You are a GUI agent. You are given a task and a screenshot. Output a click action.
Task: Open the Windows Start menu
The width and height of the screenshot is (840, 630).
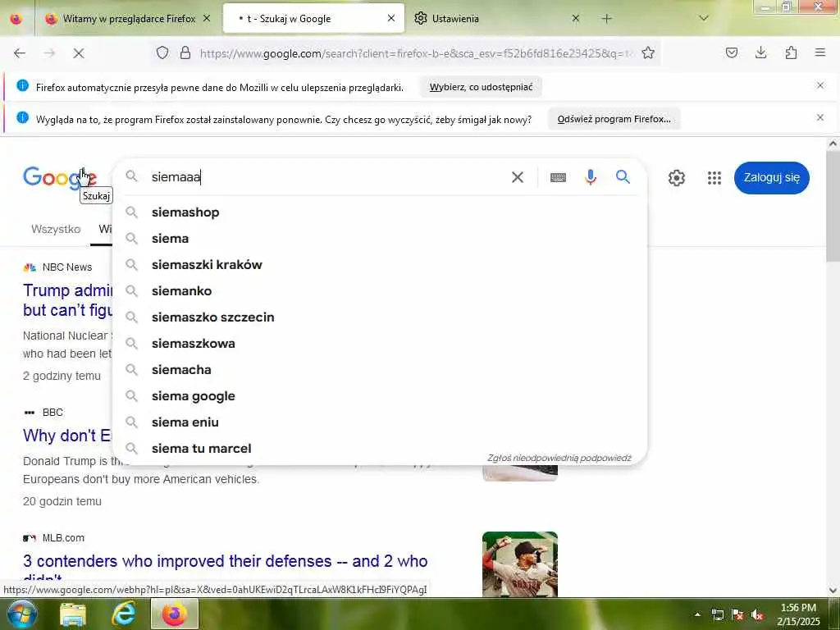pos(22,614)
